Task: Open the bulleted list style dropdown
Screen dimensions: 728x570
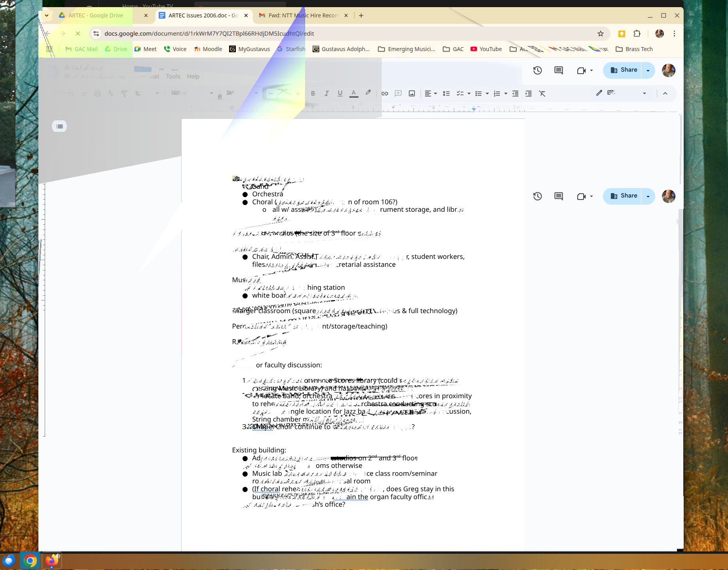Action: point(487,93)
